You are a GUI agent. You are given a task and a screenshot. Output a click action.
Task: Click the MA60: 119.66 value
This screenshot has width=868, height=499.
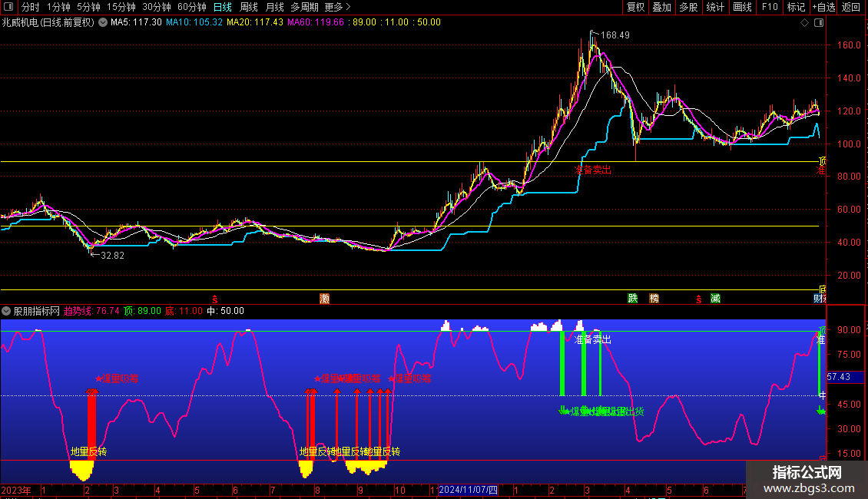(x=316, y=23)
